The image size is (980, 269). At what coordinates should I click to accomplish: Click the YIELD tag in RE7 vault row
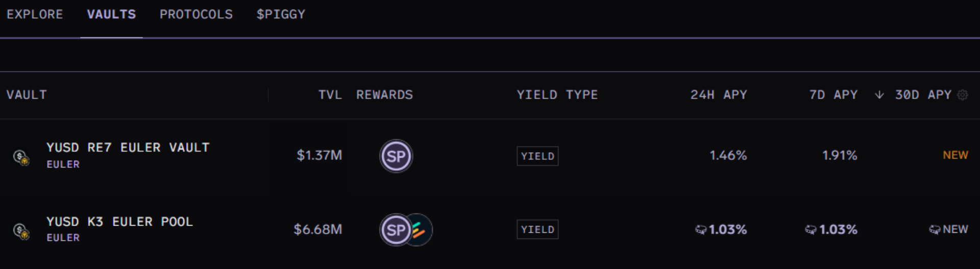(x=537, y=156)
